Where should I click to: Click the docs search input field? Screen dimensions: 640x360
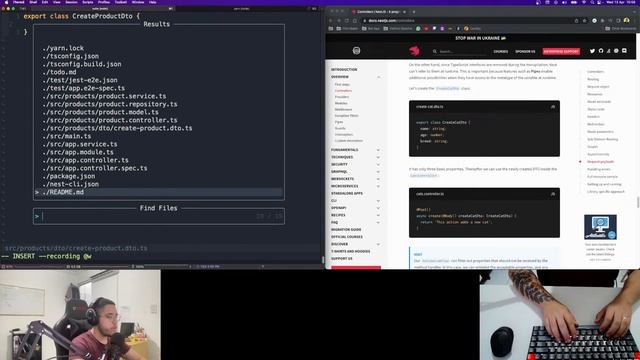[x=461, y=51]
